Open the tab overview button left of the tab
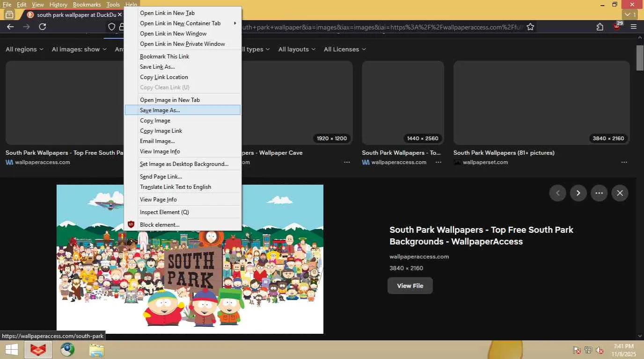Viewport: 644px width, 359px height. [x=9, y=14]
